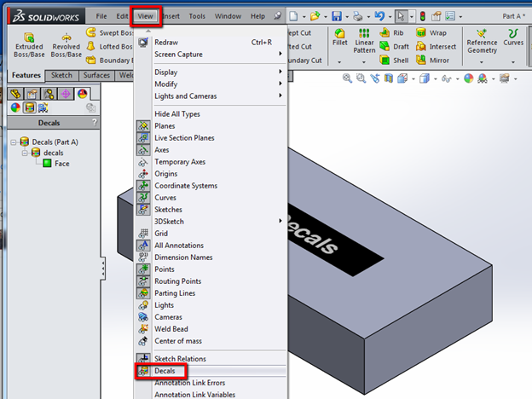532x399 pixels.
Task: Toggle Sketches visibility
Action: point(168,210)
